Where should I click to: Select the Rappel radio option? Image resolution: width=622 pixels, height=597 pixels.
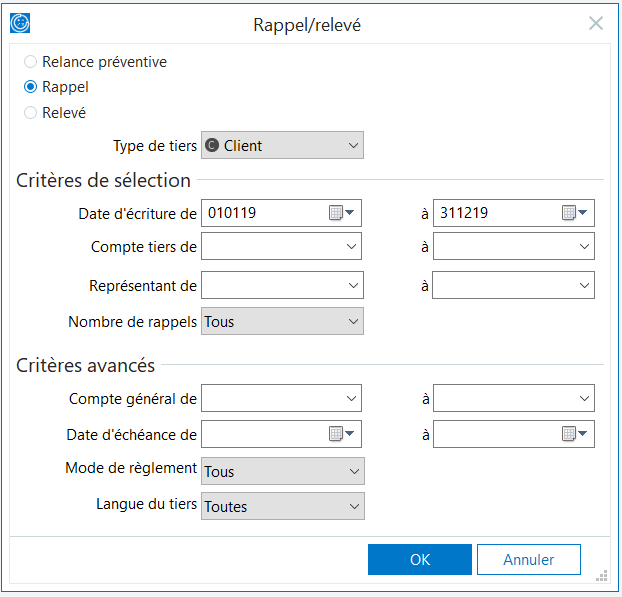pyautogui.click(x=31, y=87)
